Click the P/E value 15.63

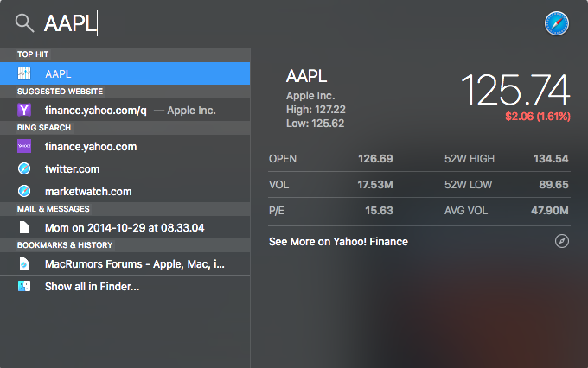click(379, 210)
